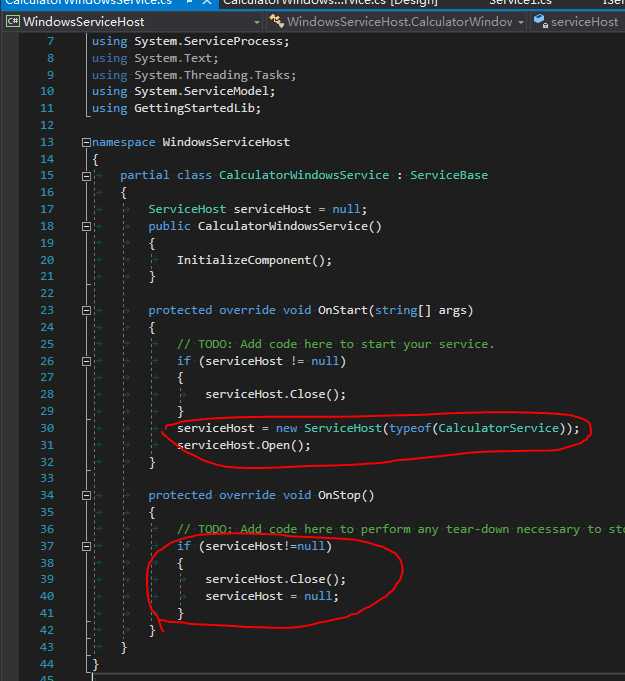Click 'ServiceHost serviceHost = null;' field line
625x681 pixels.
click(x=258, y=209)
